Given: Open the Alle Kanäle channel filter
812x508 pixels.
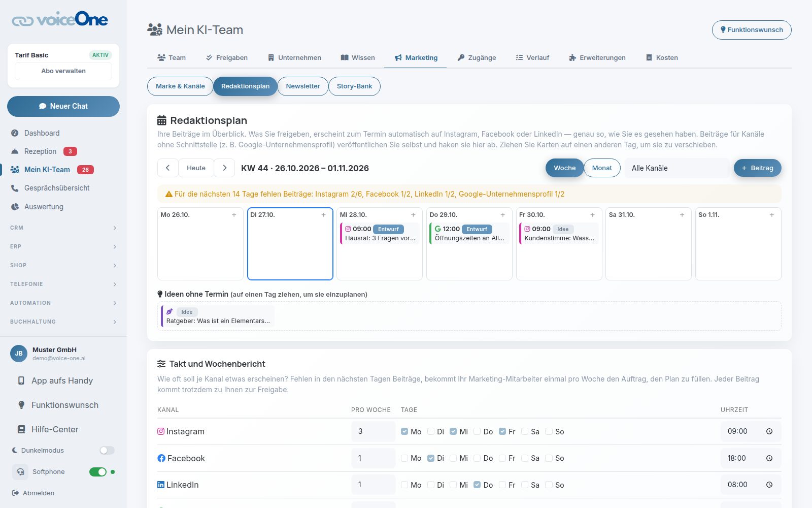Looking at the screenshot, I should [x=677, y=168].
